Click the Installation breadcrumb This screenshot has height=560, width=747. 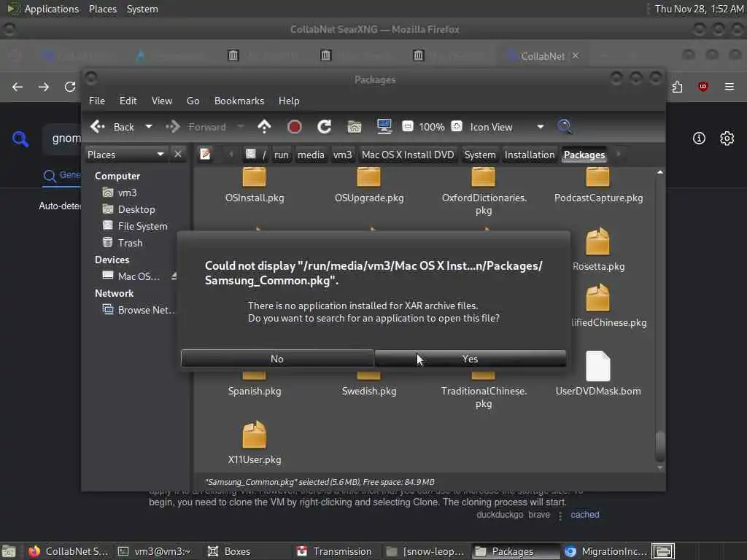(530, 155)
